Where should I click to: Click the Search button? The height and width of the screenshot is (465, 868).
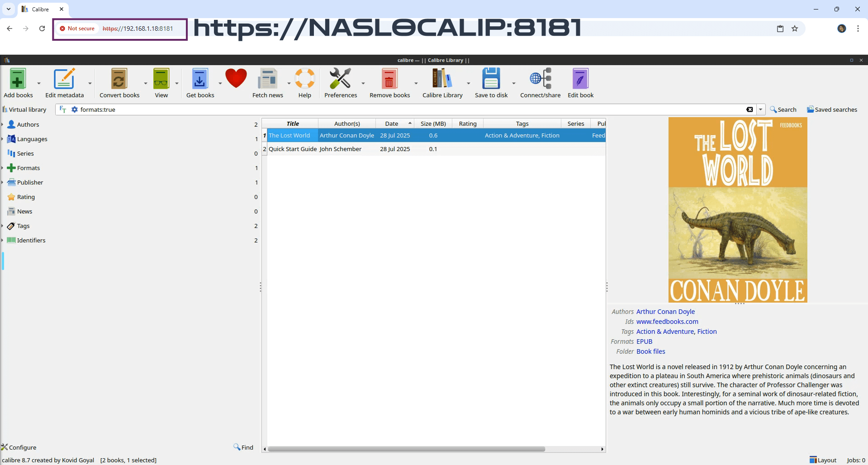pos(783,109)
